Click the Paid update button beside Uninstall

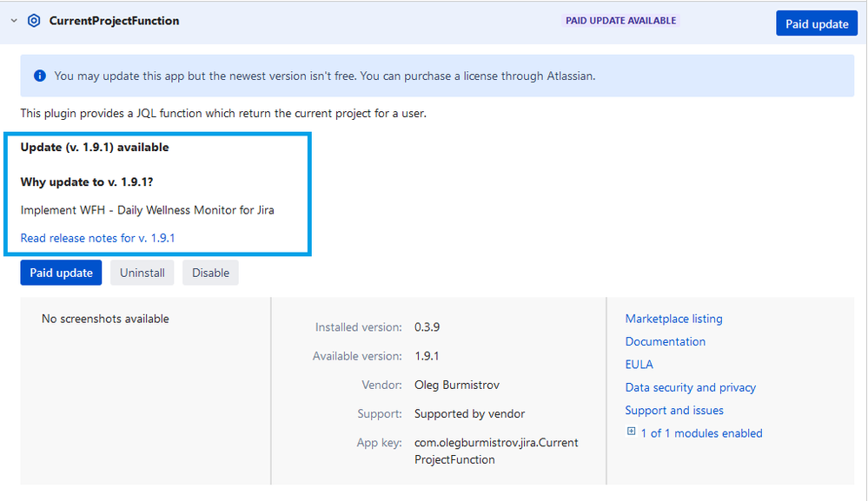coord(61,273)
